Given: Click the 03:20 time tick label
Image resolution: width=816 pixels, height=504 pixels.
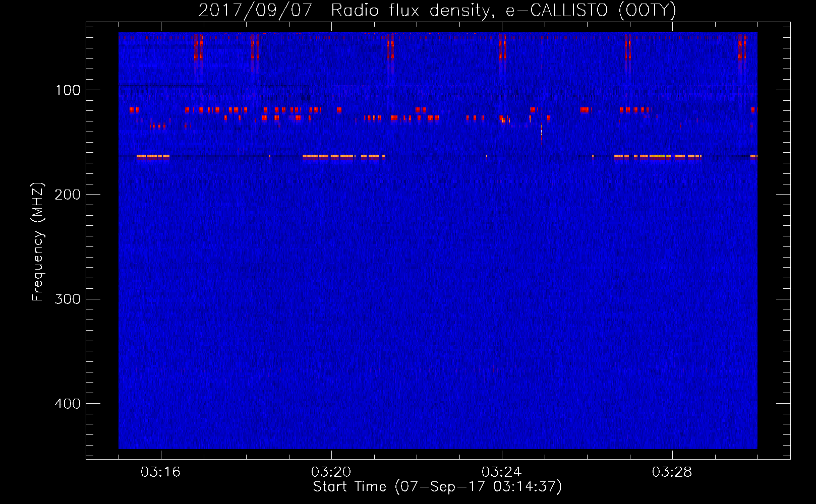Looking at the screenshot, I should pos(331,472).
